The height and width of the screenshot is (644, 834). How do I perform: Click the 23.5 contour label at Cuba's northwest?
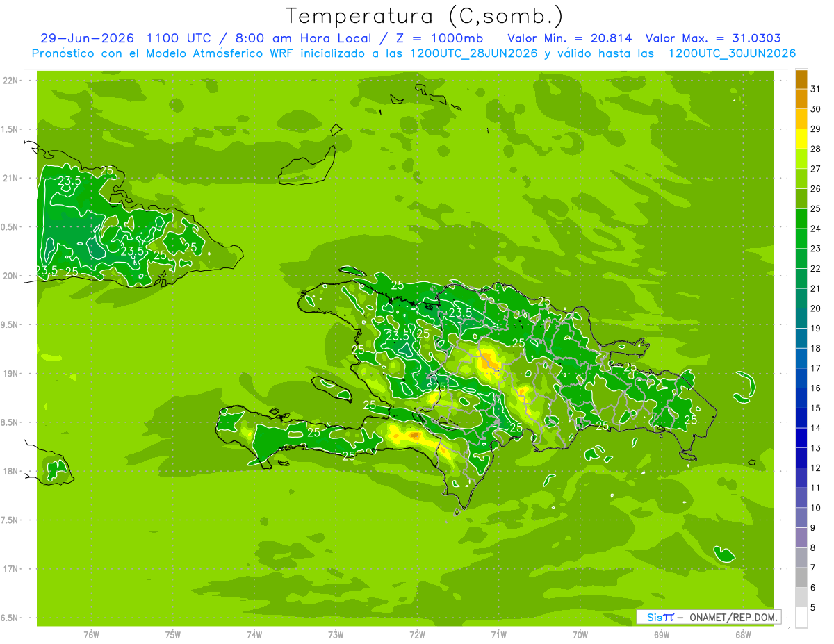click(69, 181)
